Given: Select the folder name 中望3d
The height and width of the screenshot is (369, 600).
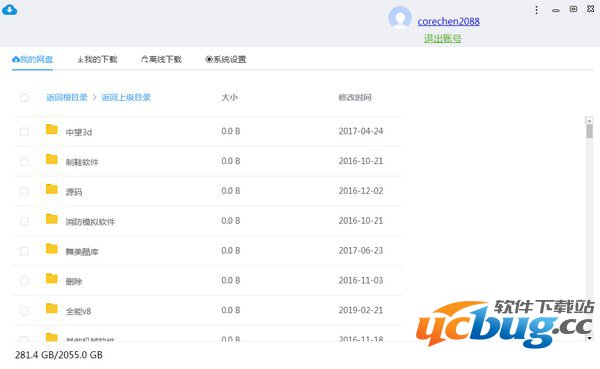Looking at the screenshot, I should (79, 132).
